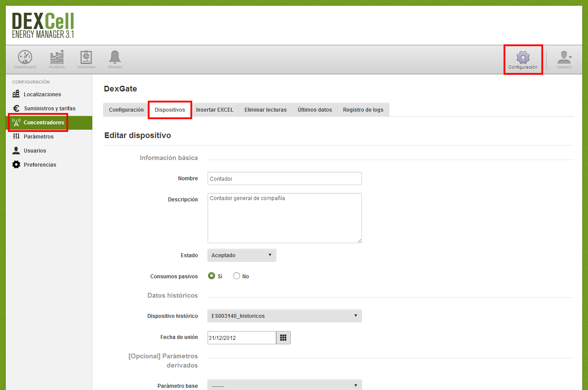Open the calendar picker for Fecha de unión
Image resolution: width=588 pixels, height=390 pixels.
[283, 338]
